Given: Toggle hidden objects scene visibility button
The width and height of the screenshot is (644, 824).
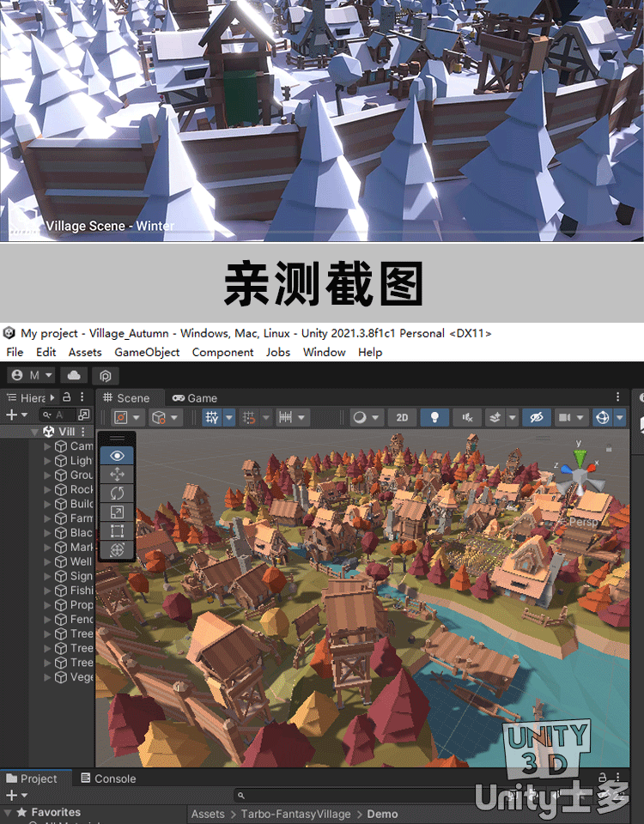Looking at the screenshot, I should tap(536, 417).
